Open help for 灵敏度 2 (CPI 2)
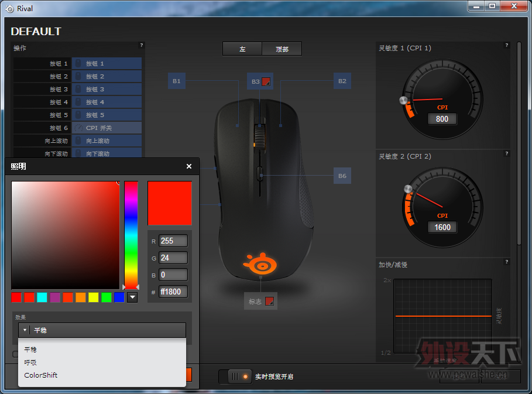This screenshot has height=394, width=532. coord(507,153)
